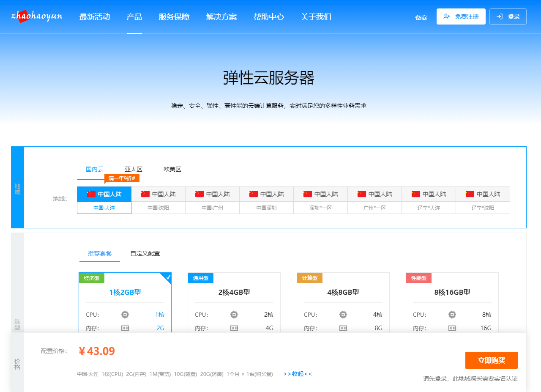Click the 满一年9折 promotion badge
Viewport: 541px width, 392px height.
(122, 178)
